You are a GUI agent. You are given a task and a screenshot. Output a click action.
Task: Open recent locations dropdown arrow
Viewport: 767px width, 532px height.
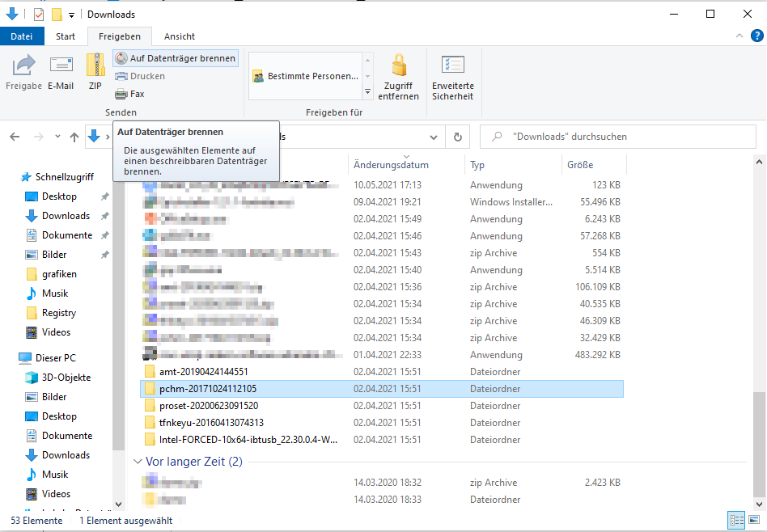click(57, 137)
